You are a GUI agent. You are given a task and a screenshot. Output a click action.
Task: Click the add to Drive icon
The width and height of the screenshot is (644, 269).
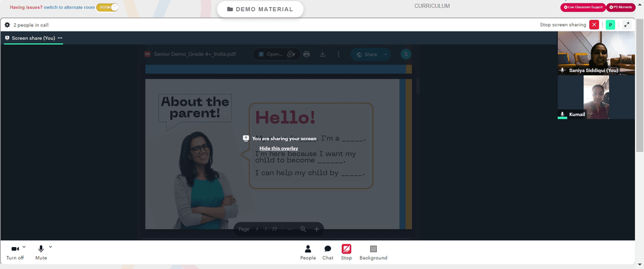[x=291, y=54]
